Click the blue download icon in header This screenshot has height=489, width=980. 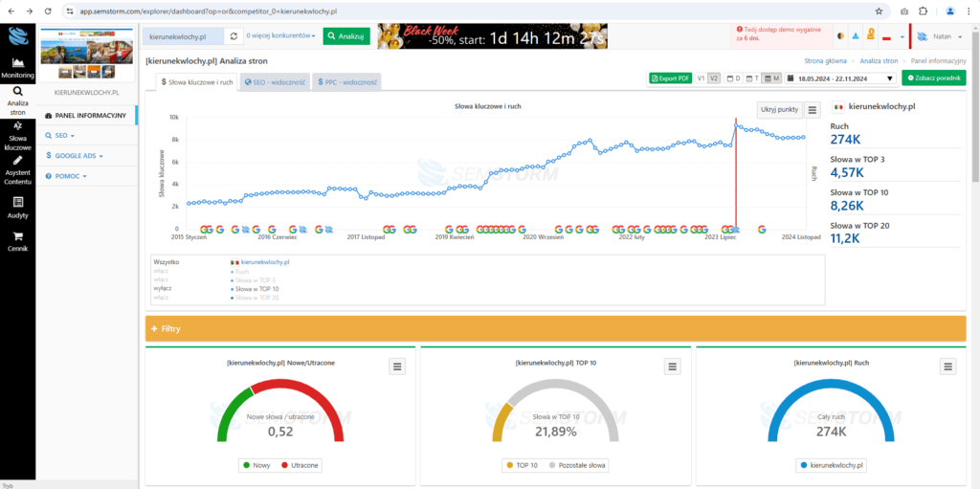(855, 37)
